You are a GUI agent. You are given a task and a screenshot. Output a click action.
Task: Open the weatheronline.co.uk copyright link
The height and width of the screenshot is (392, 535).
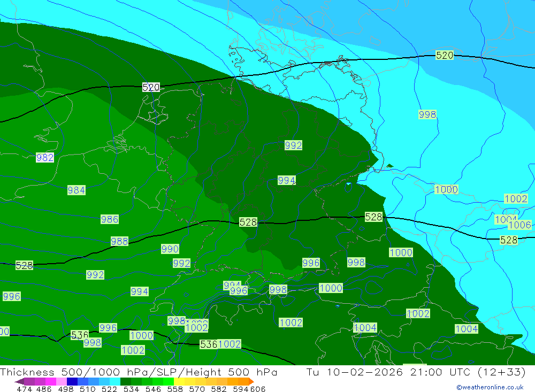[x=490, y=387]
